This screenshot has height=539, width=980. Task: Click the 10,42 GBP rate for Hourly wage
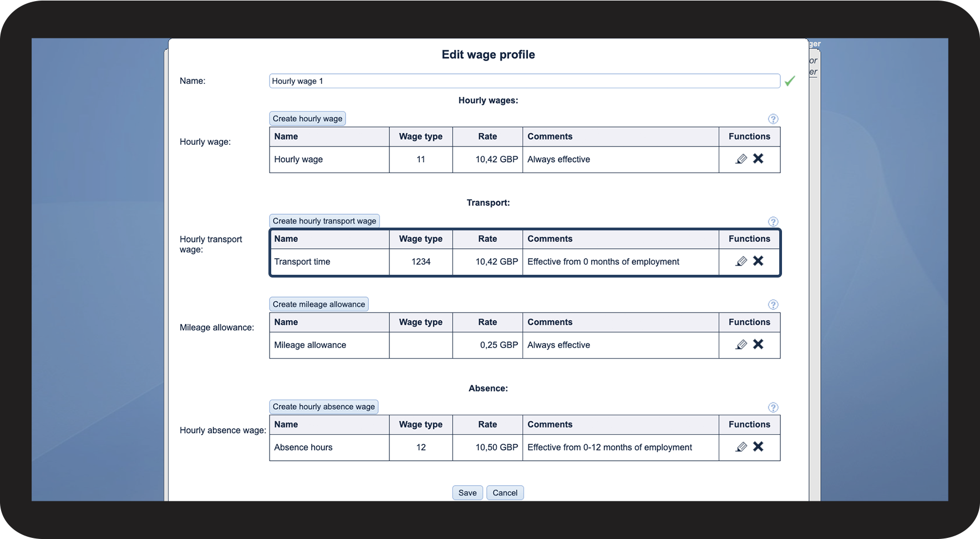[x=496, y=159]
